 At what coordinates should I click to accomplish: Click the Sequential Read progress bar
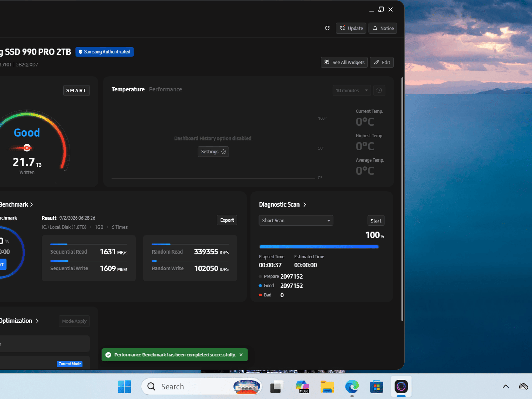(x=89, y=244)
